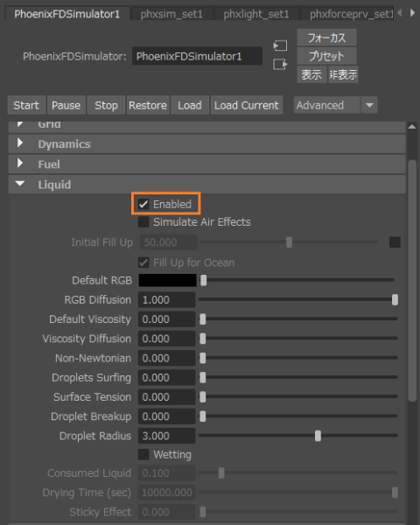
Task: Click the Default RGB slider
Action: 298,280
